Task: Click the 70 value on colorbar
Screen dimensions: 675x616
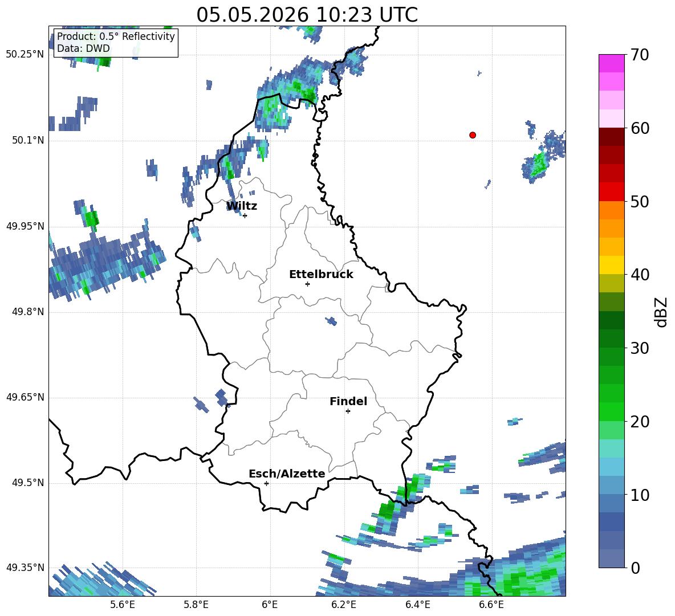Action: tap(639, 55)
